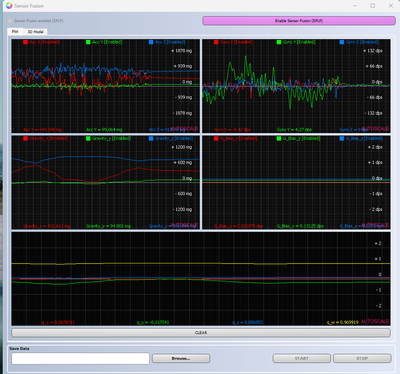Click the q_z quaternion value readout

click(x=248, y=322)
